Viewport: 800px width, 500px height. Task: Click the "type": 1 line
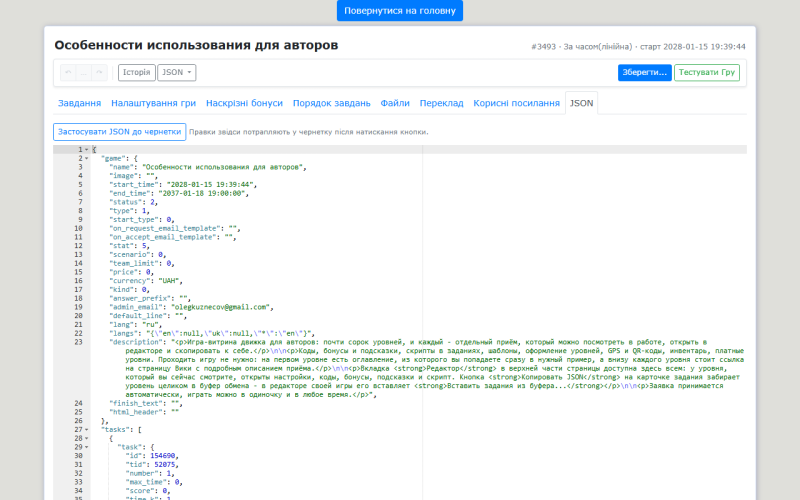pos(130,211)
